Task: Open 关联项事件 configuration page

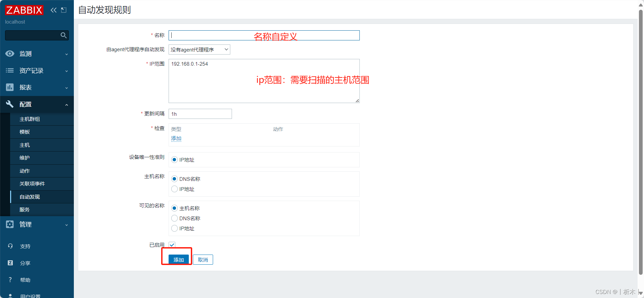Action: point(42,184)
